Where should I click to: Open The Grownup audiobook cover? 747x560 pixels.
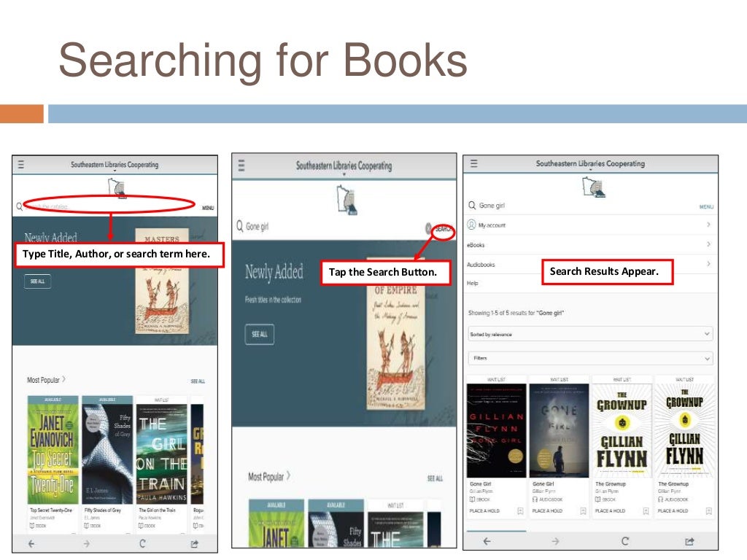click(685, 430)
